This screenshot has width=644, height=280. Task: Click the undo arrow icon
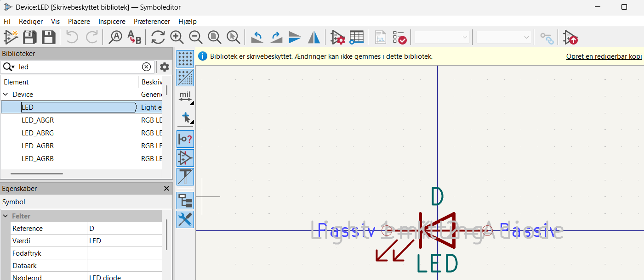click(x=72, y=37)
